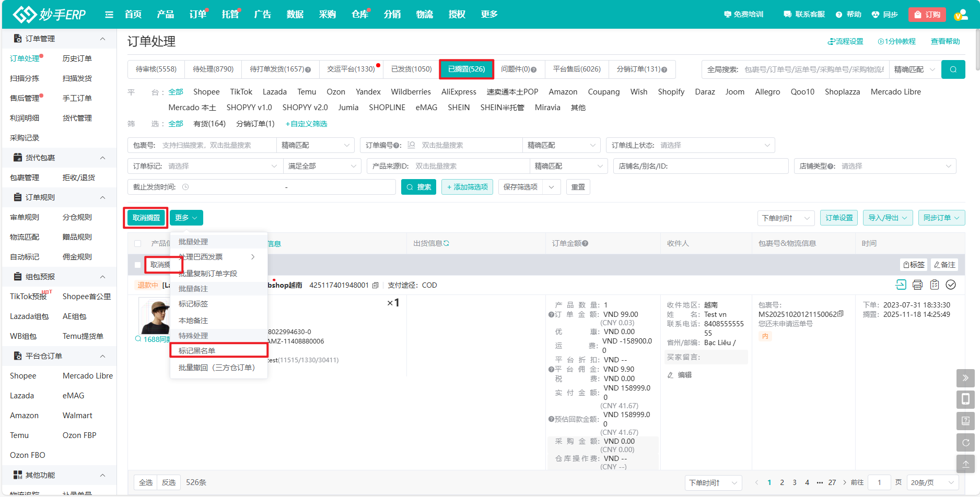Image resolution: width=980 pixels, height=497 pixels.
Task: Check the checkbox in the grey order group row
Action: [x=138, y=265]
